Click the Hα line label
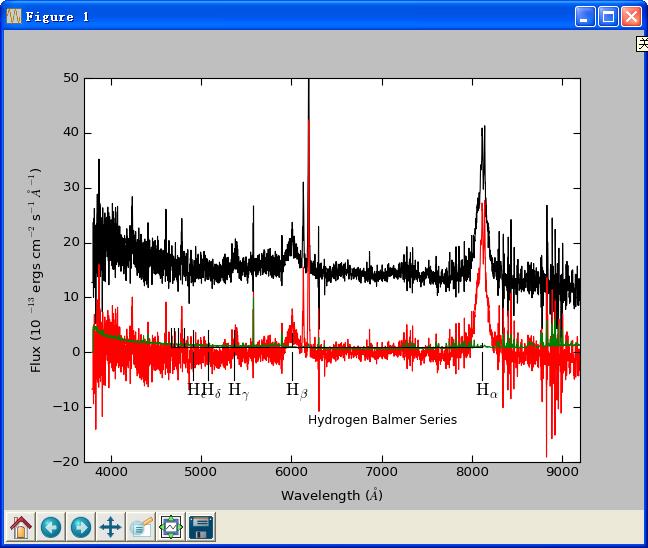This screenshot has width=648, height=548. [487, 390]
